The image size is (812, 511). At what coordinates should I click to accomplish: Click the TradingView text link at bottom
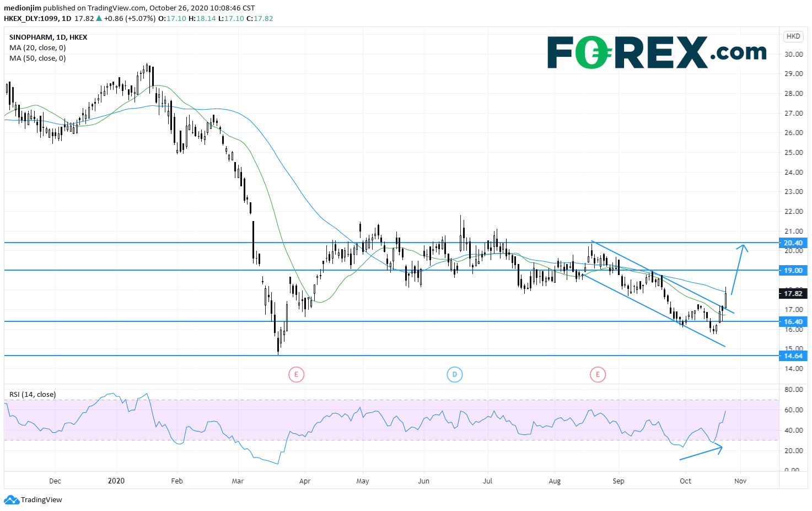click(41, 500)
